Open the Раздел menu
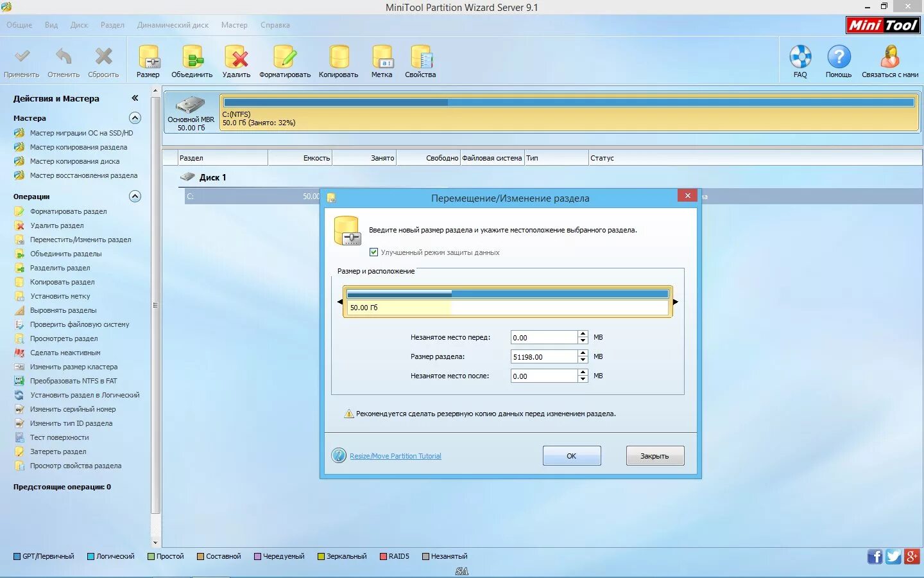 pyautogui.click(x=112, y=25)
